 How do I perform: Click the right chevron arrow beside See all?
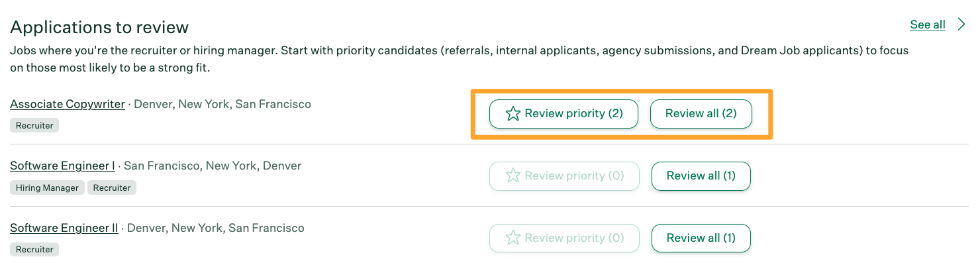pos(962,25)
